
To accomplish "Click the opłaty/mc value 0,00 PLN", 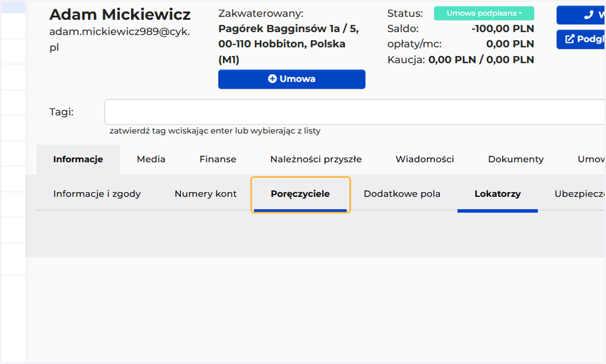I will (510, 44).
